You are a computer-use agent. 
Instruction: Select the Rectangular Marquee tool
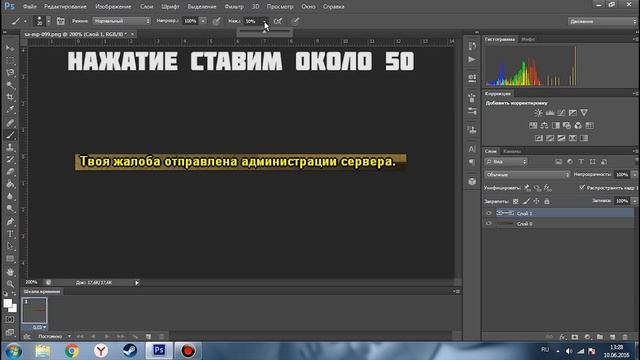coord(10,60)
